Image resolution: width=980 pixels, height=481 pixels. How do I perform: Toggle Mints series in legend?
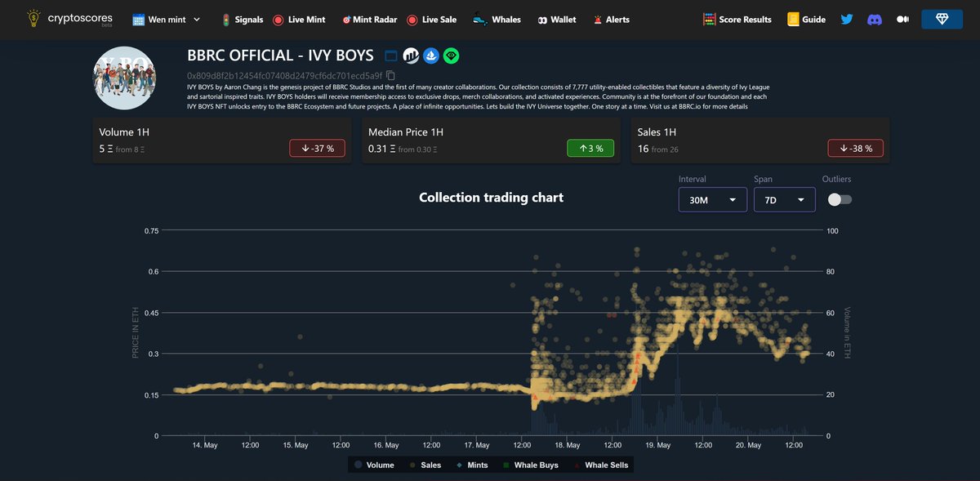coord(472,465)
